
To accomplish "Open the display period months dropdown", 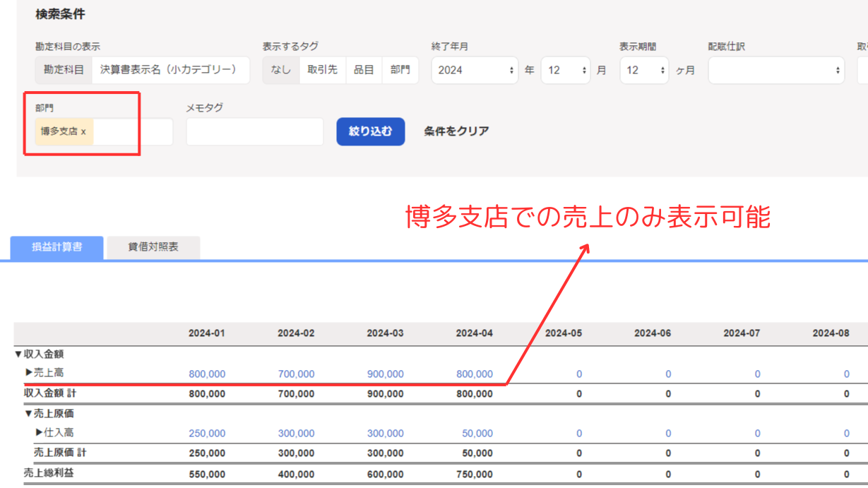I will click(x=644, y=71).
